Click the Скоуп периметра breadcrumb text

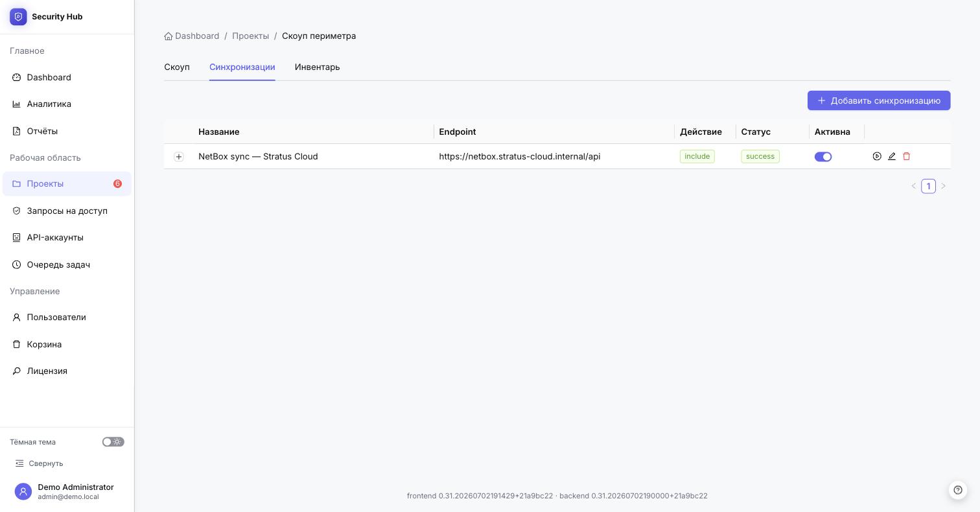tap(319, 36)
